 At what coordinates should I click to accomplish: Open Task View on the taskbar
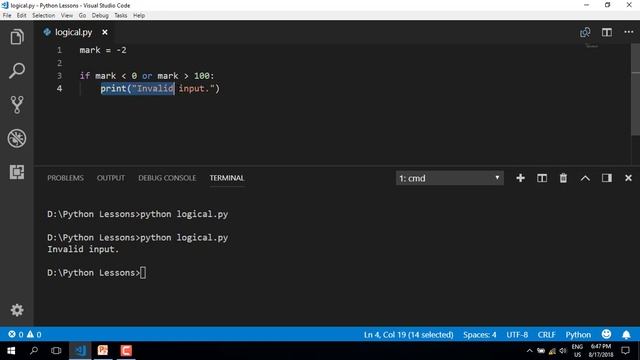[x=56, y=351]
